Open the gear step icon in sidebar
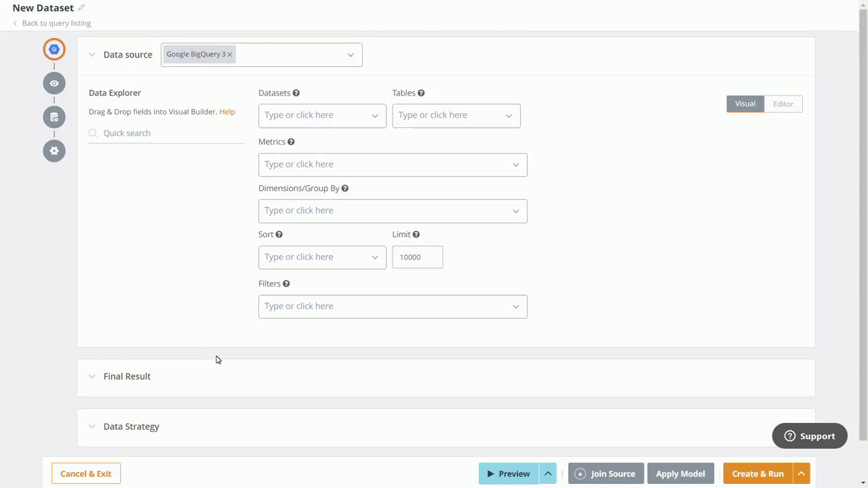The height and width of the screenshot is (488, 868). click(54, 150)
